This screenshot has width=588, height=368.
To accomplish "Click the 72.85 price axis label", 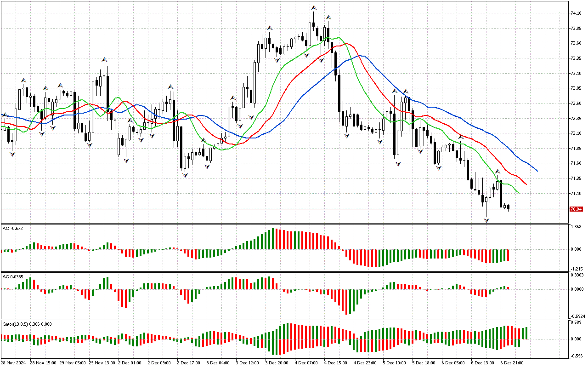I will 576,88.
